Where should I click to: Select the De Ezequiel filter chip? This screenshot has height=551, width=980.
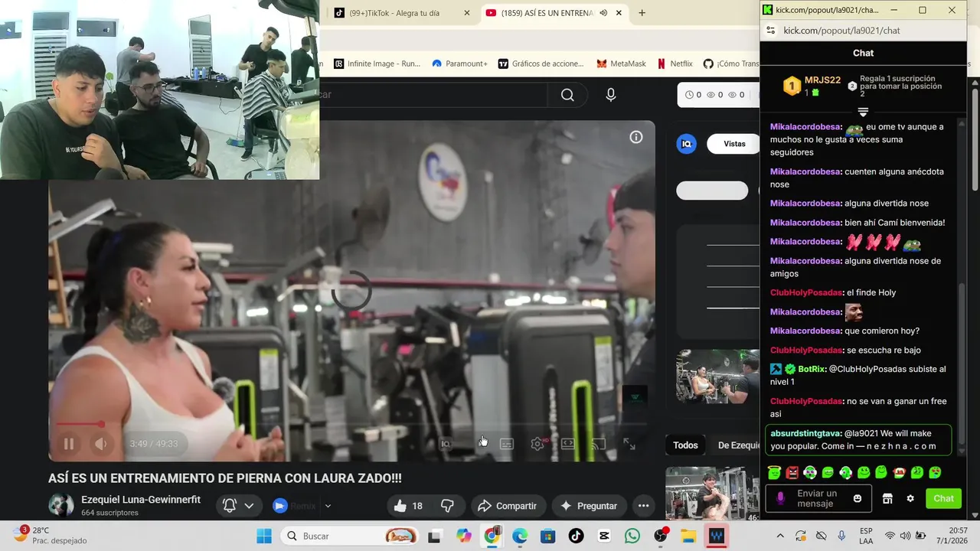tap(737, 445)
